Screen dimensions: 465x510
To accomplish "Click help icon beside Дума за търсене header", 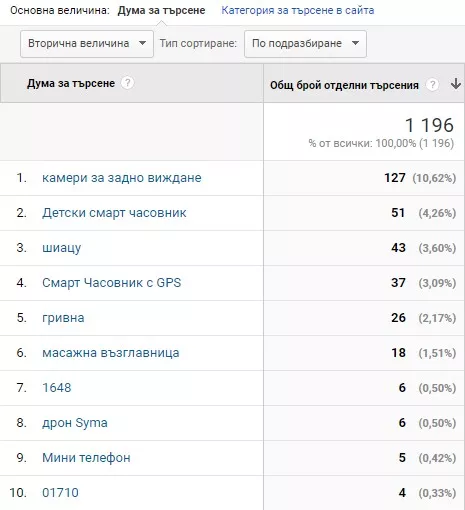I will point(127,83).
